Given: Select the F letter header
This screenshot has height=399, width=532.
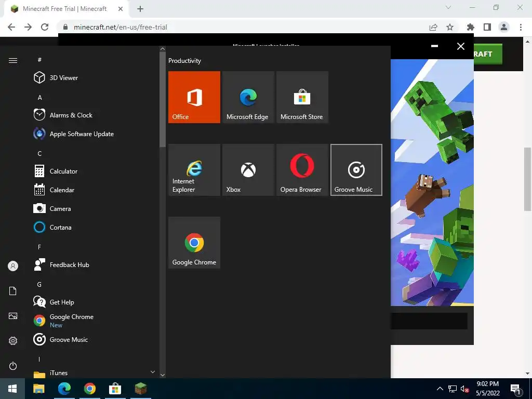Looking at the screenshot, I should (39, 247).
